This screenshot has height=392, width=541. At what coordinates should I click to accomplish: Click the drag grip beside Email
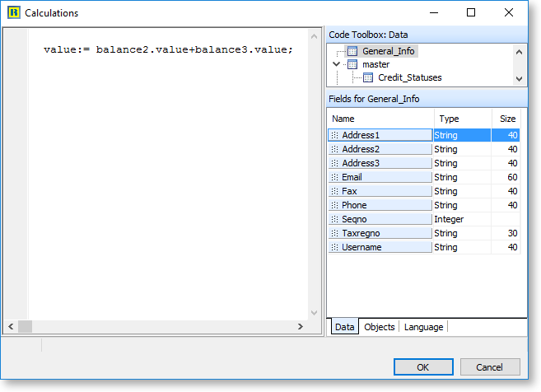[334, 177]
